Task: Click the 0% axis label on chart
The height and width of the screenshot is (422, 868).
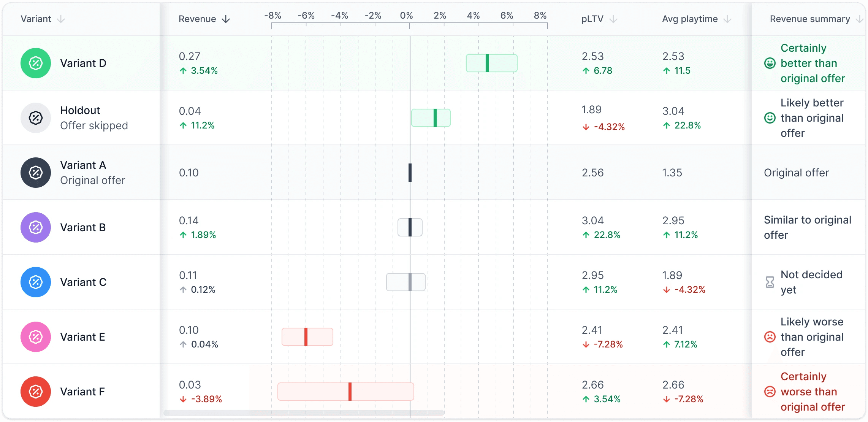Action: [406, 16]
